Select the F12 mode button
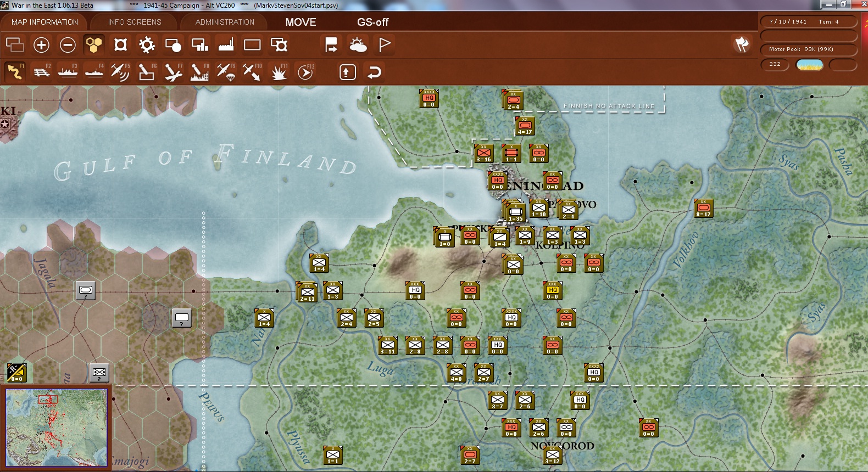868x472 pixels. pos(305,72)
